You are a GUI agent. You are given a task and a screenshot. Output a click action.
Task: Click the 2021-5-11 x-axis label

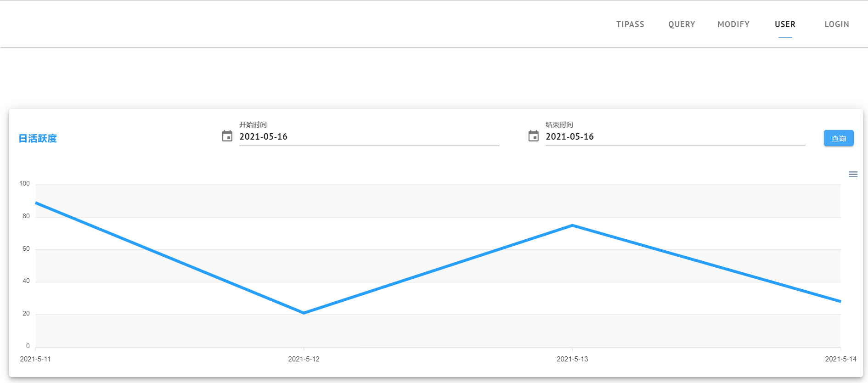pos(35,359)
